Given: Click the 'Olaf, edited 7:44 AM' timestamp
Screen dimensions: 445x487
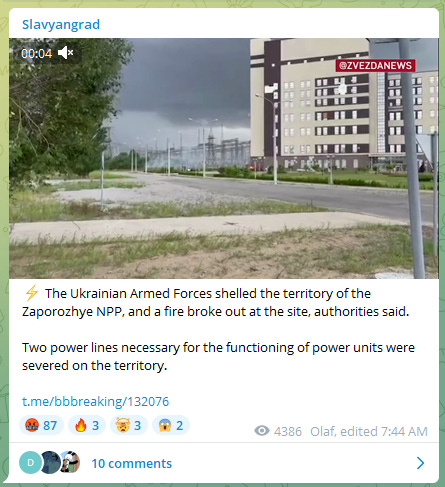Looking at the screenshot, I should 369,431.
